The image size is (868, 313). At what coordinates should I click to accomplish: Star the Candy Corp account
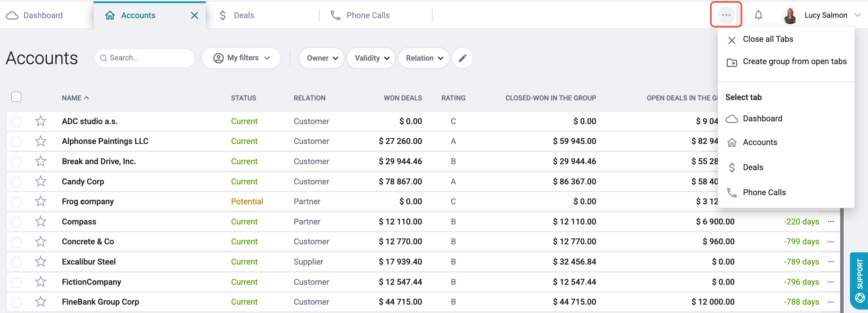pos(41,181)
